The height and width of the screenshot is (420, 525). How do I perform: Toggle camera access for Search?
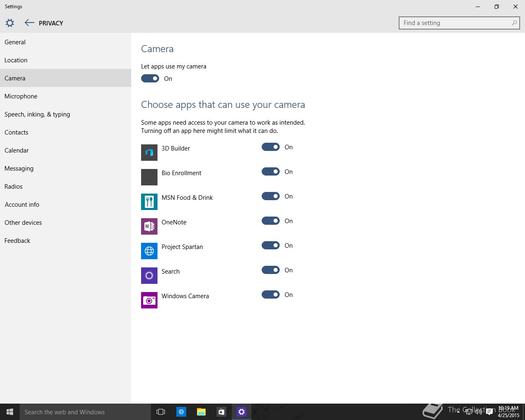(x=271, y=270)
